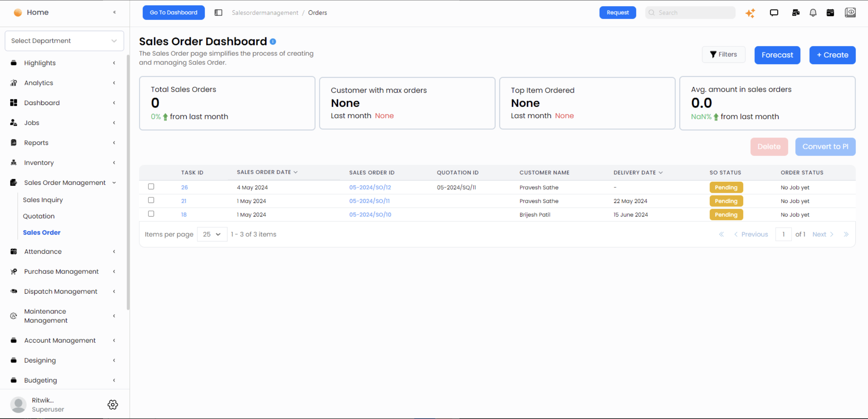Expand the Purchase Management menu

(61, 271)
